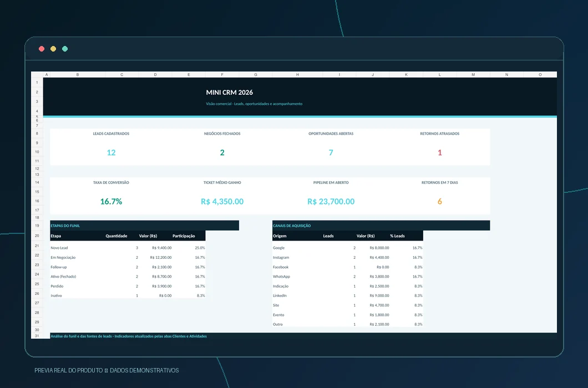
Task: Click the 'WhatsApp' channel row label
Action: [281, 277]
